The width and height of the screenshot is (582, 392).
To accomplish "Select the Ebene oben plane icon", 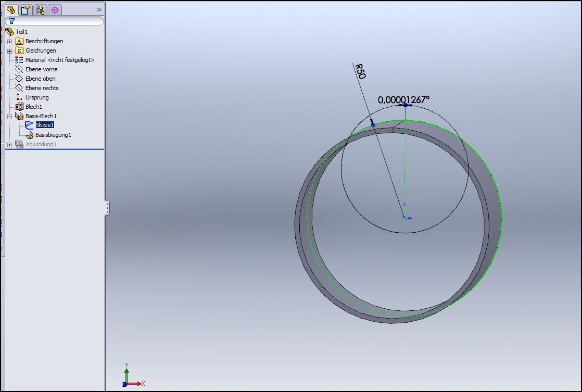I will (19, 79).
